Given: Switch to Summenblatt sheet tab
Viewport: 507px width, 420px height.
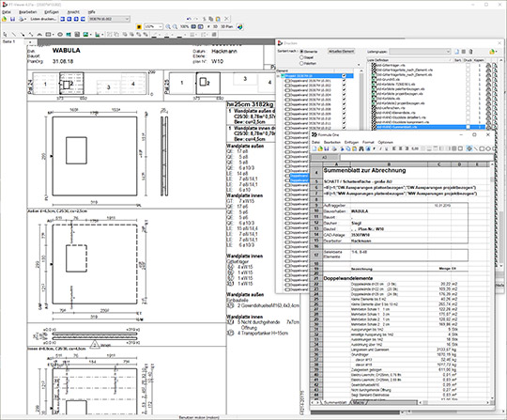Looking at the screenshot, I should pyautogui.click(x=335, y=402).
